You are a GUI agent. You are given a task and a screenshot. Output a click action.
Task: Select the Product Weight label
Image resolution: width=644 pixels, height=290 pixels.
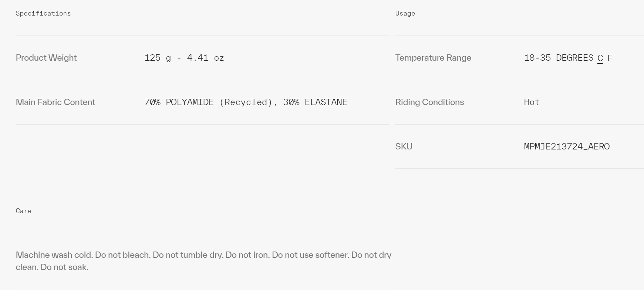coord(46,58)
